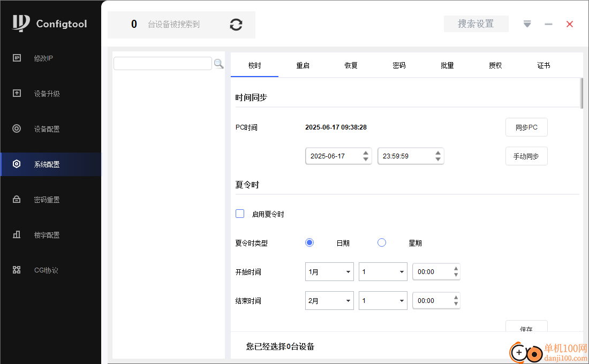Viewport: 589px width, 364px height.
Task: Decrease the end time 00:00 spinner
Action: point(456,304)
